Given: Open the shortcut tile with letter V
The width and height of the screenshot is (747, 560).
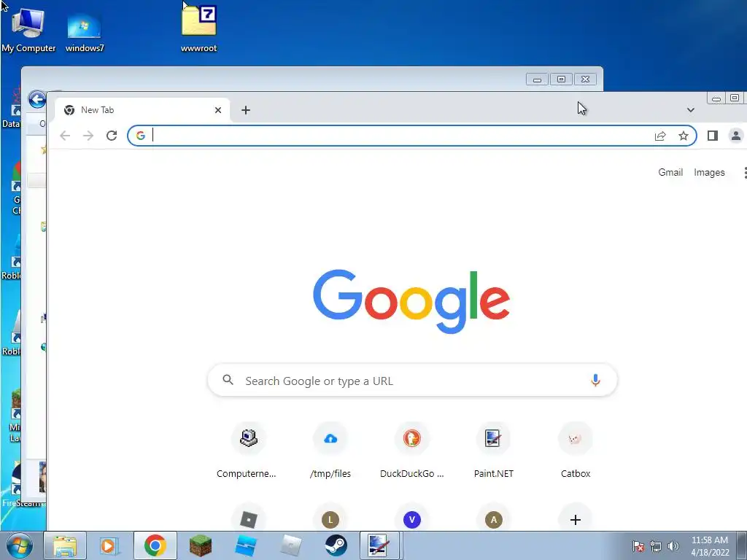Looking at the screenshot, I should [411, 519].
